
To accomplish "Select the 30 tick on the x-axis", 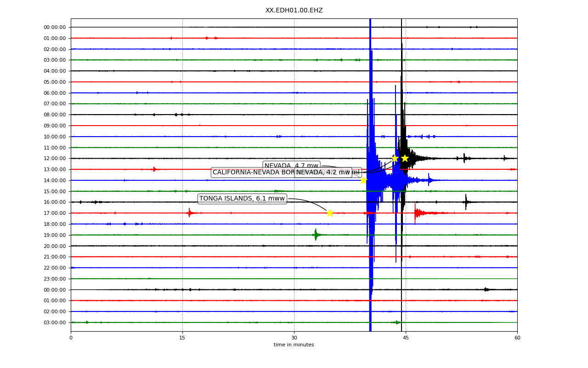I will [x=294, y=338].
